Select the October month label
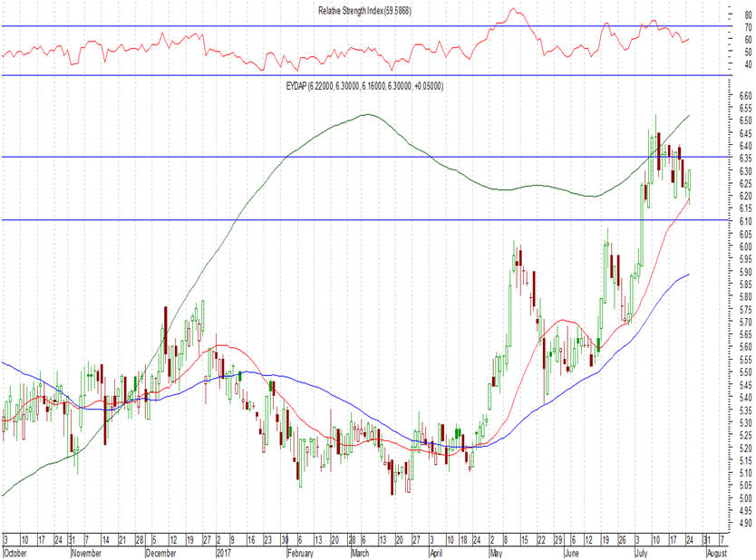This screenshot has width=756, height=560. coord(15,554)
